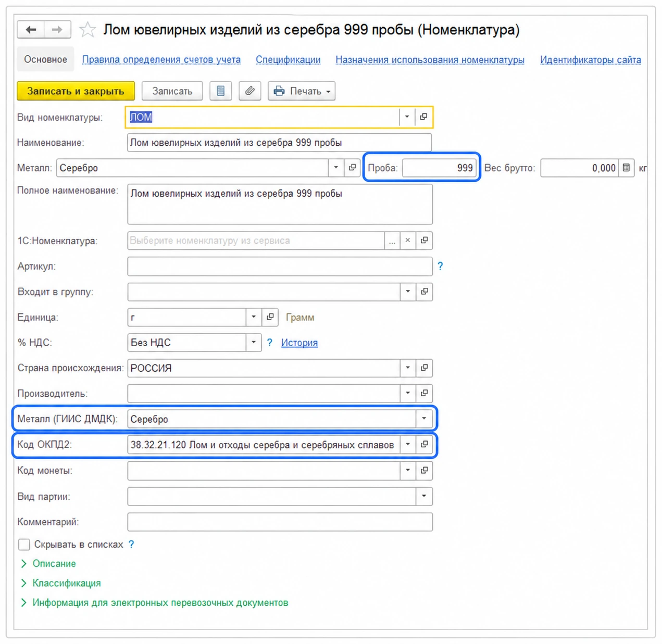Open the Металл Серебро item card icon
Image resolution: width=662 pixels, height=644 pixels.
352,168
